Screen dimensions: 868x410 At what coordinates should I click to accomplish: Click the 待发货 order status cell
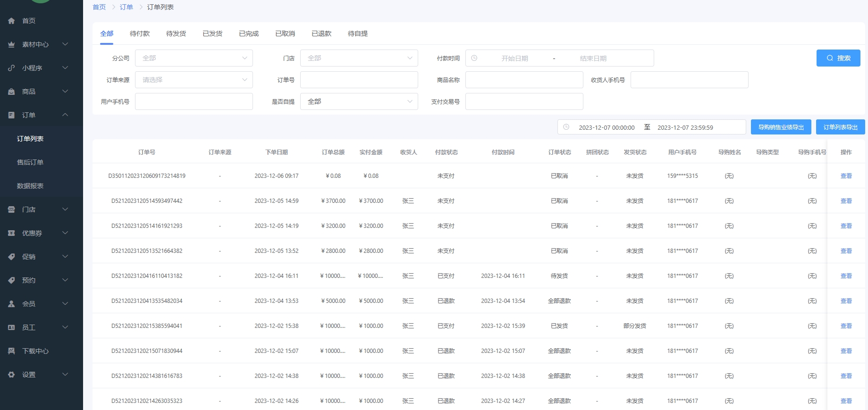[x=559, y=276]
